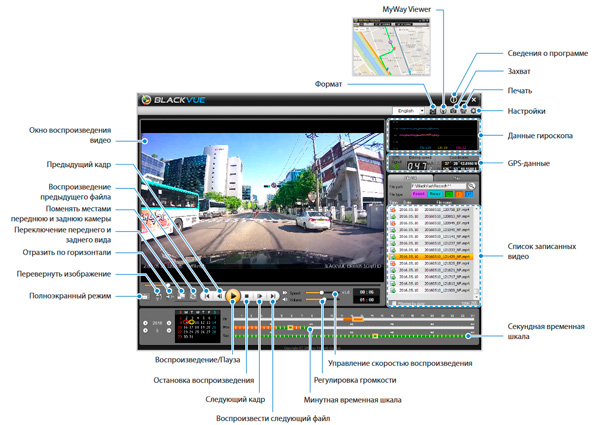This screenshot has width=600, height=425.
Task: Click the Print icon
Action: point(463,110)
